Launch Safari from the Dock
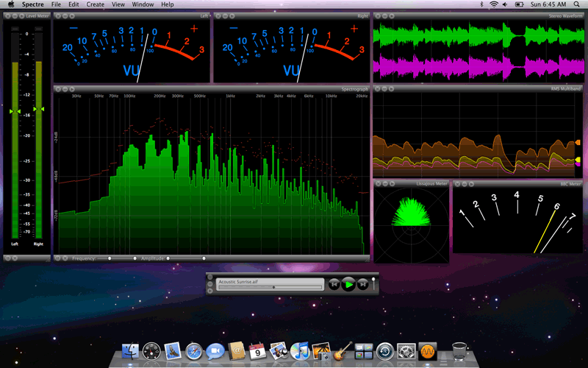Image resolution: width=588 pixels, height=368 pixels. pos(194,352)
